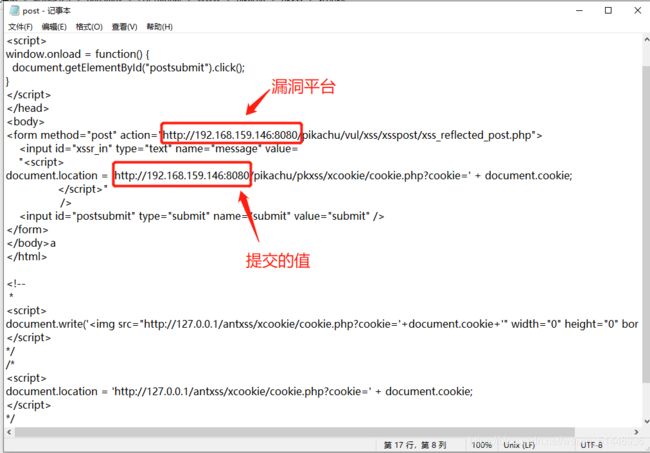Click the input id="xssr_in" line
The width and height of the screenshot is (650, 453).
pyautogui.click(x=159, y=149)
